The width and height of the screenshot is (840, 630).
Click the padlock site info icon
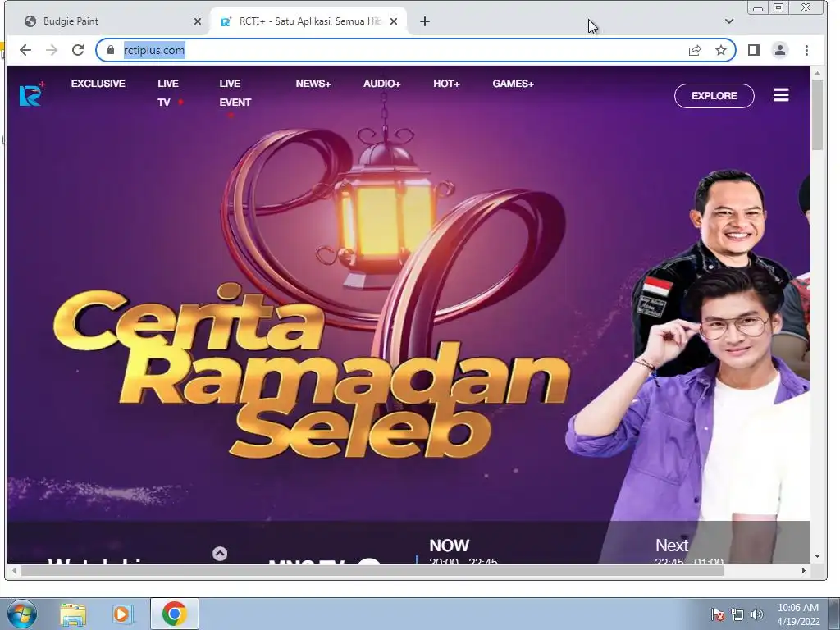point(111,50)
